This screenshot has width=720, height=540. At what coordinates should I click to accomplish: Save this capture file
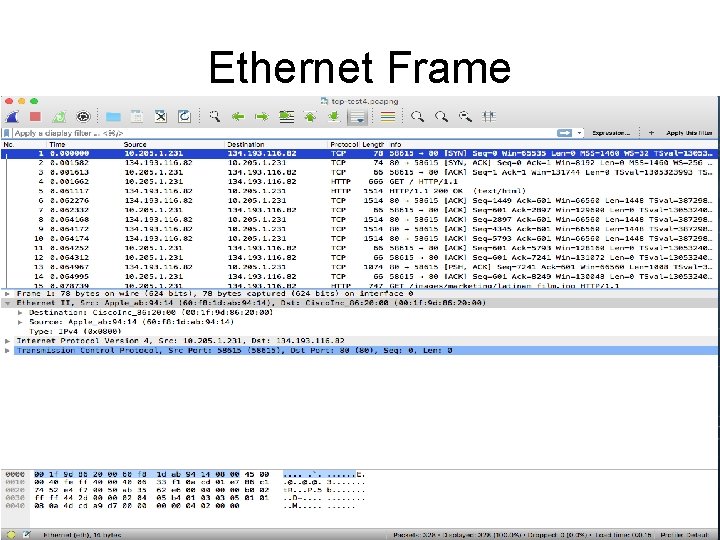[x=137, y=117]
